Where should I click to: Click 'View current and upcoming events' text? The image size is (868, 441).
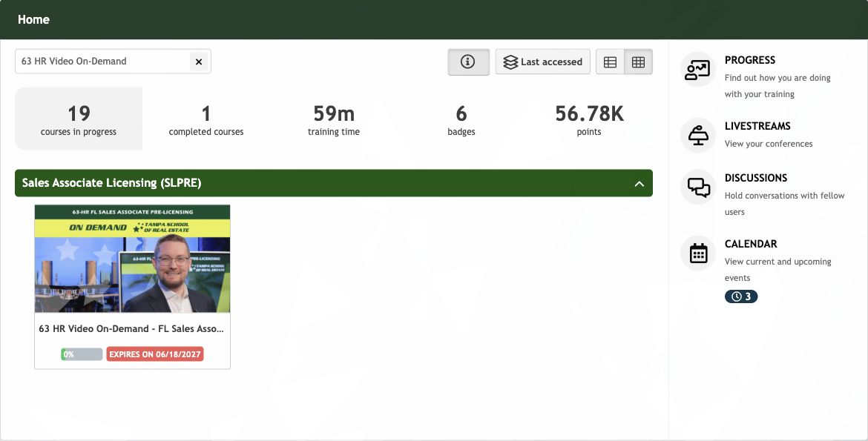[777, 270]
